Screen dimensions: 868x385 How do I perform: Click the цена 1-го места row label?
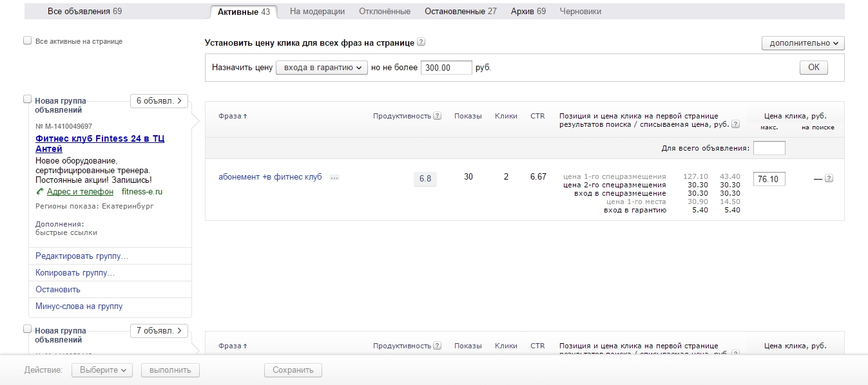(637, 202)
